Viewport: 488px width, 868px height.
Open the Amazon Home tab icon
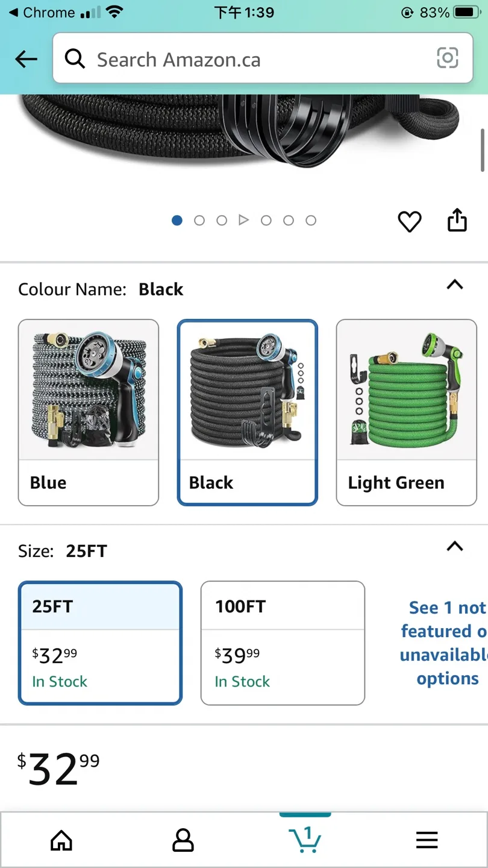[61, 839]
